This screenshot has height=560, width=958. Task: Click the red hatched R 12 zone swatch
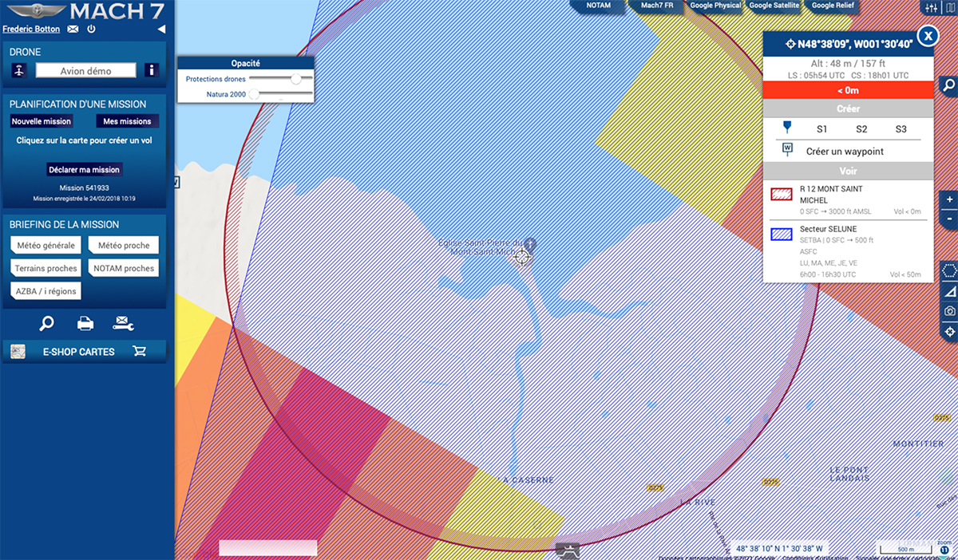781,194
